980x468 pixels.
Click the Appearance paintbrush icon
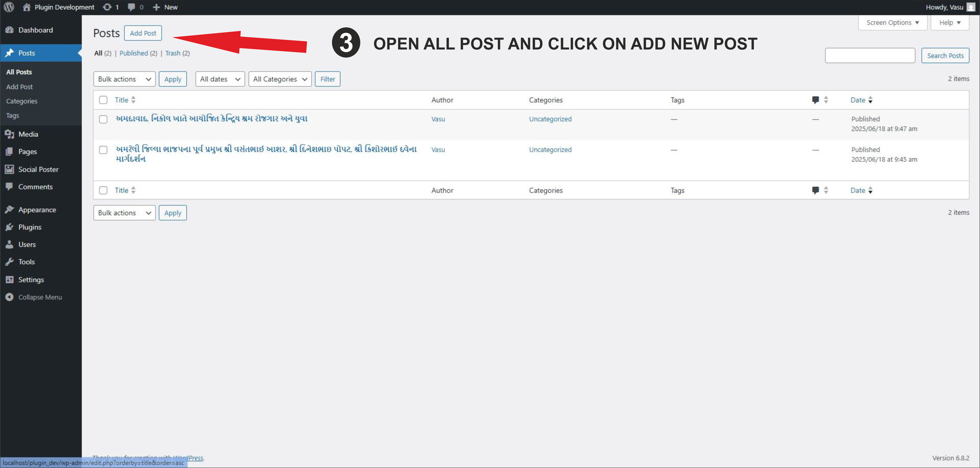pos(9,209)
